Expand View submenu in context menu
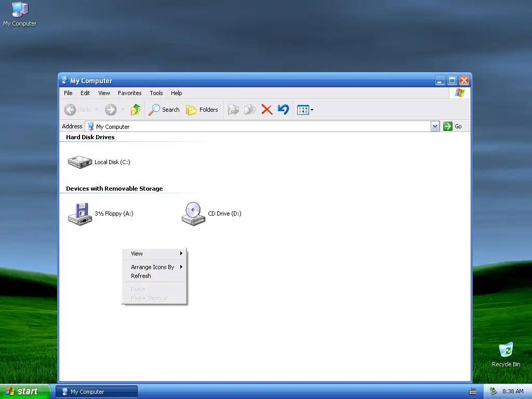The image size is (532, 399). (x=154, y=254)
